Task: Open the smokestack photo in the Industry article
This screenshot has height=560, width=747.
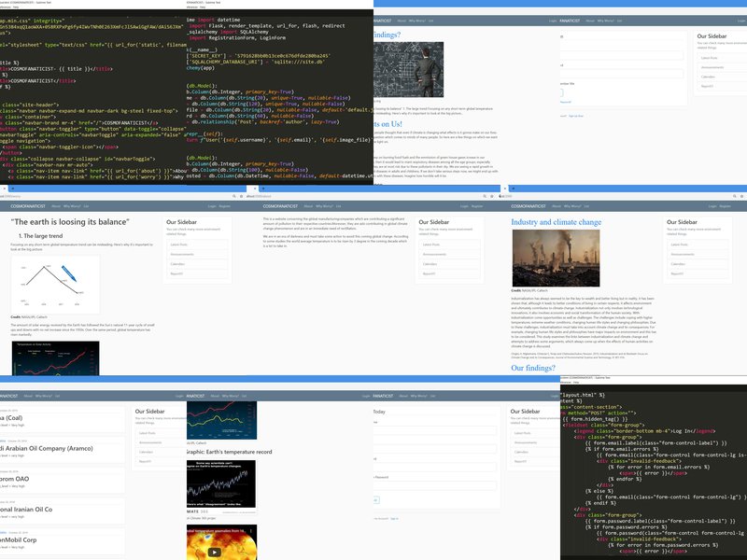Action: pos(556,260)
